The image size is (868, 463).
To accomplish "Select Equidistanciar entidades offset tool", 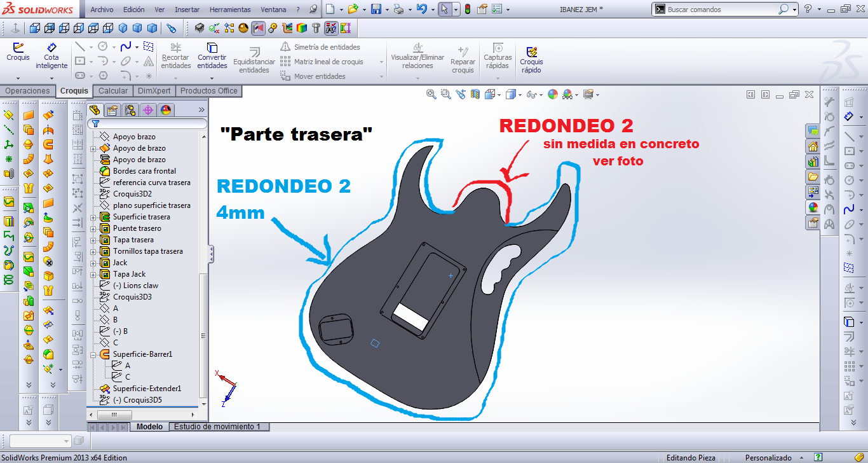I will tap(254, 60).
